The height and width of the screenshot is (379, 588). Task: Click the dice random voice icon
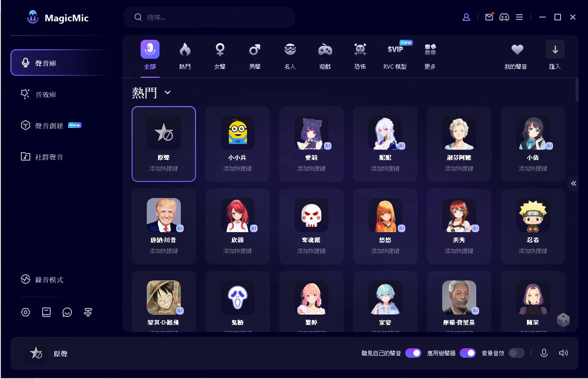563,320
